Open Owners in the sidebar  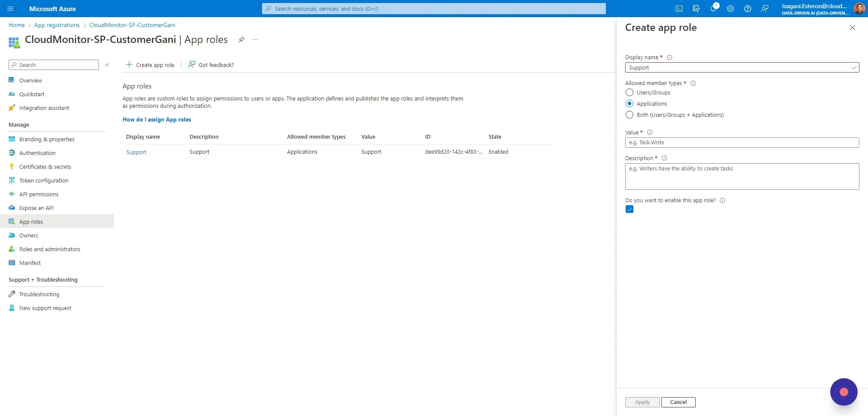coord(28,235)
